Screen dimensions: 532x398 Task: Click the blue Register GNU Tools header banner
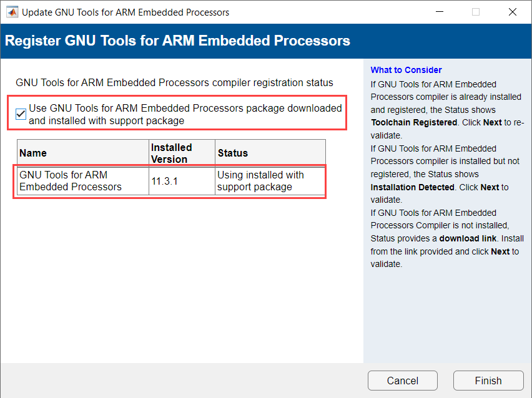point(178,41)
